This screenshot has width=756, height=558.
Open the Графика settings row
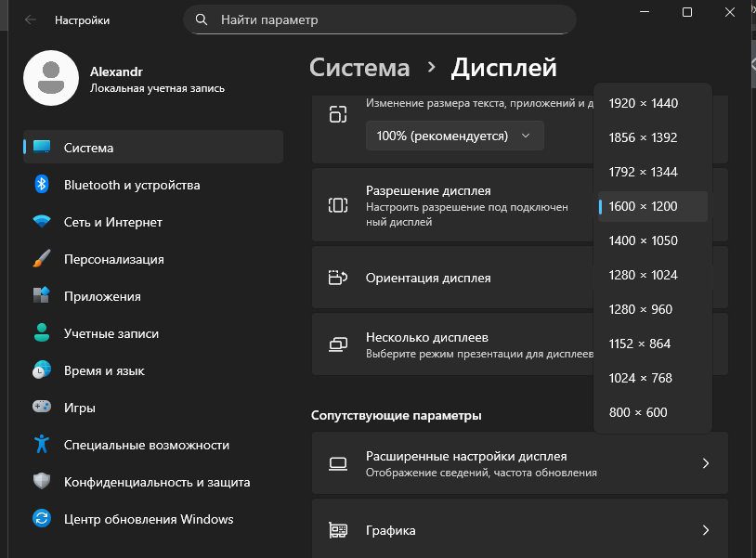[x=520, y=529]
